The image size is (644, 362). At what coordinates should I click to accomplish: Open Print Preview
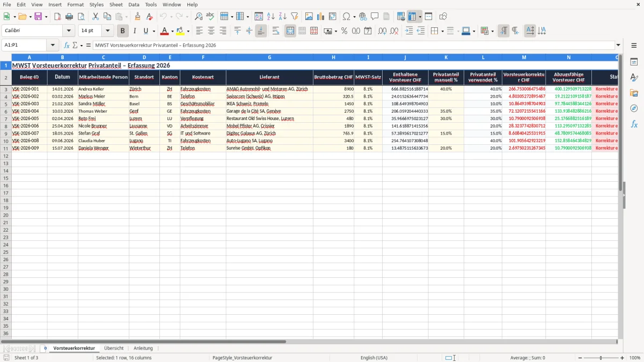point(81,17)
